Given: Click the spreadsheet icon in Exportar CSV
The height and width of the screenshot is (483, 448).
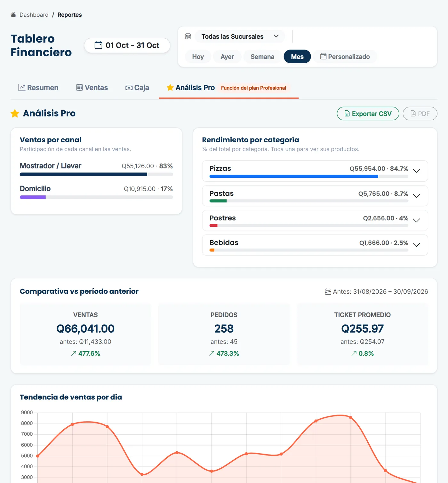Looking at the screenshot, I should (347, 114).
